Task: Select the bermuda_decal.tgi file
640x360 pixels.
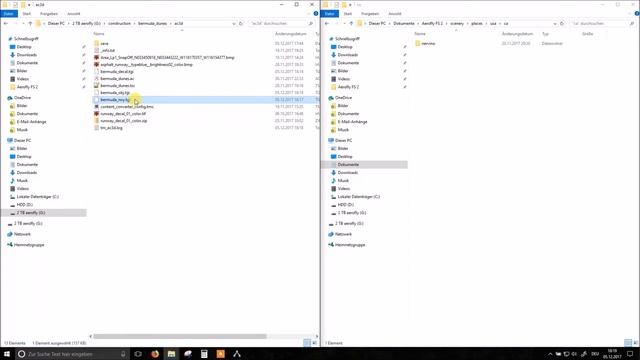Action: (x=117, y=71)
